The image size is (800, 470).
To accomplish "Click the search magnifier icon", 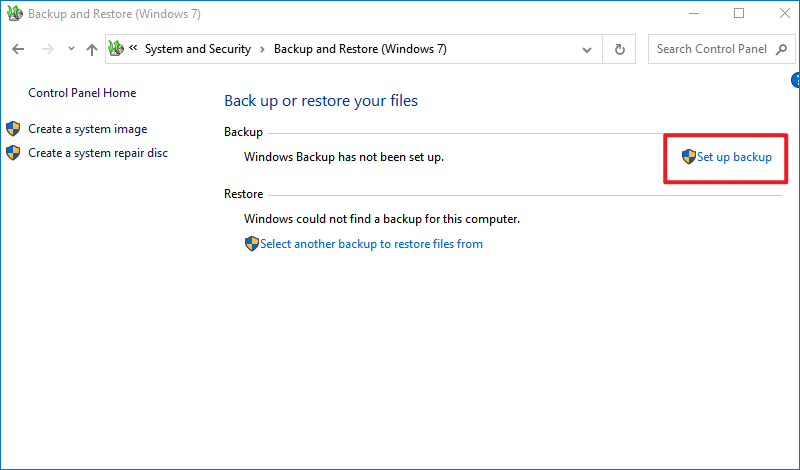I will click(x=781, y=49).
